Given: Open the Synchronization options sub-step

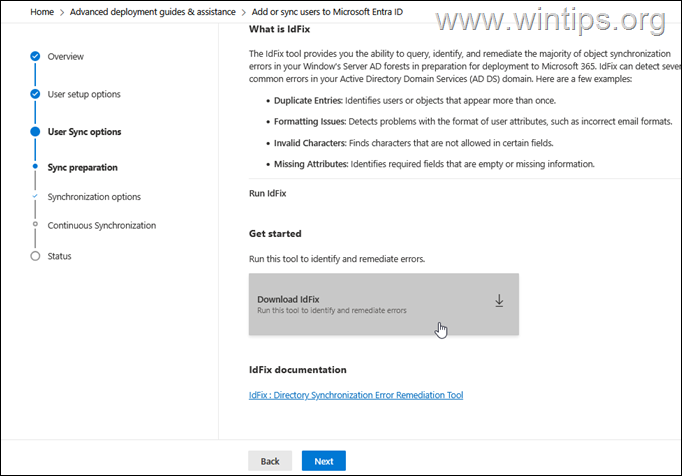Looking at the screenshot, I should [94, 197].
